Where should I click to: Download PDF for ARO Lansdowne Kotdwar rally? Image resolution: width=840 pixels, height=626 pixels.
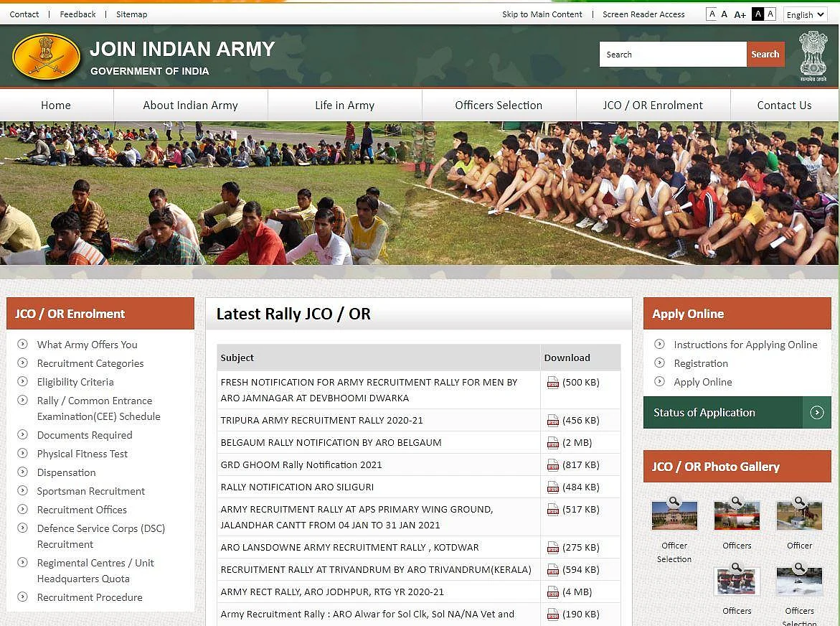pyautogui.click(x=552, y=548)
